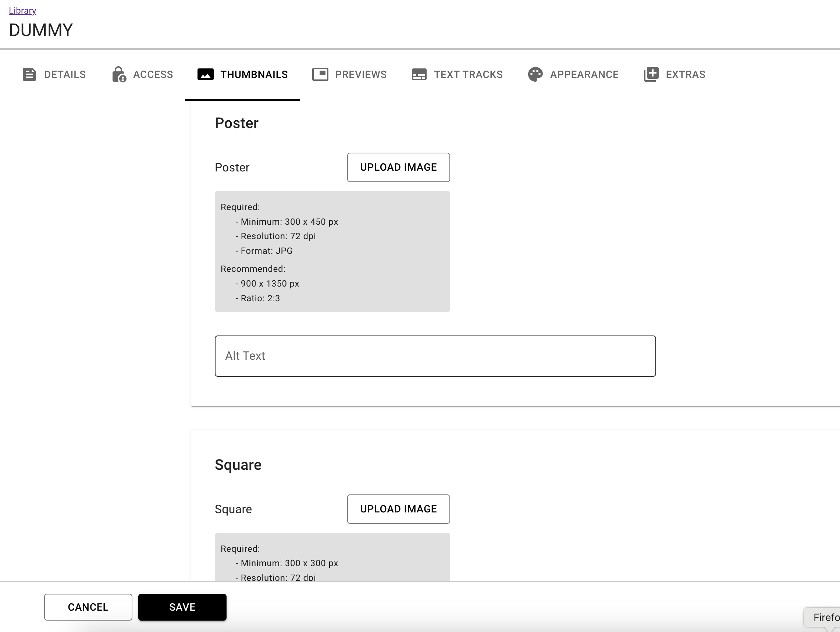Click the Extras plus-box icon
This screenshot has height=632, width=840.
pos(651,74)
